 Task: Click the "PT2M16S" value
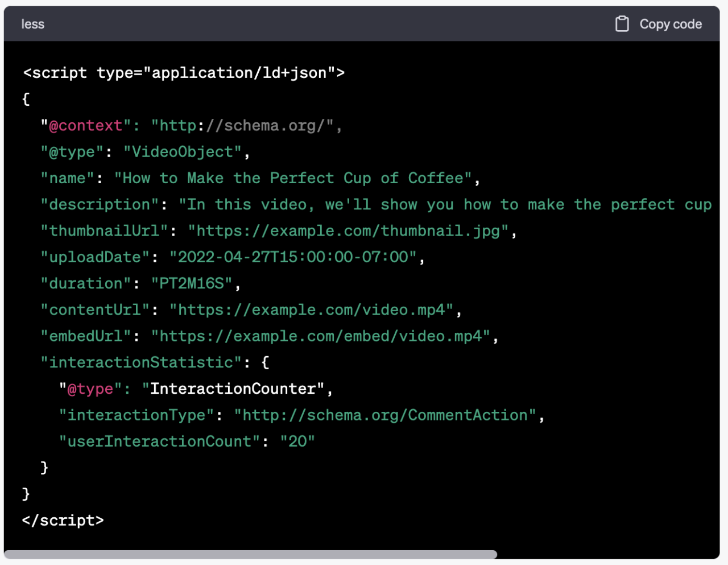coord(192,283)
